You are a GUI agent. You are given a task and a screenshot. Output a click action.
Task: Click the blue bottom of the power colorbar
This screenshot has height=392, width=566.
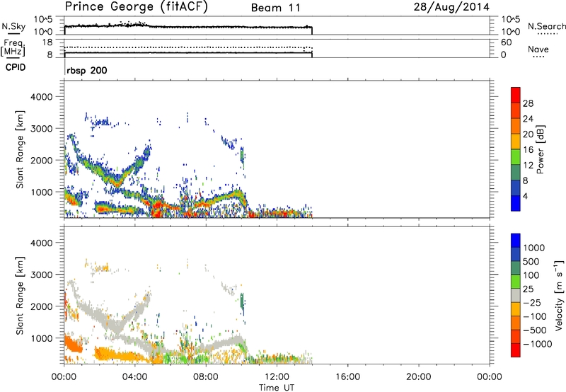tap(516, 203)
